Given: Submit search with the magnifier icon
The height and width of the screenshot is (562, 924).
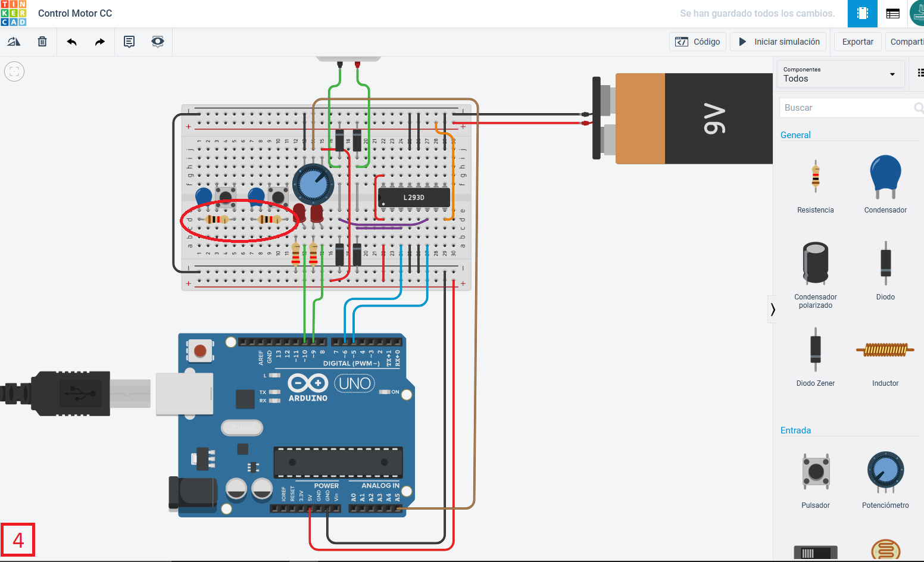Looking at the screenshot, I should [919, 108].
